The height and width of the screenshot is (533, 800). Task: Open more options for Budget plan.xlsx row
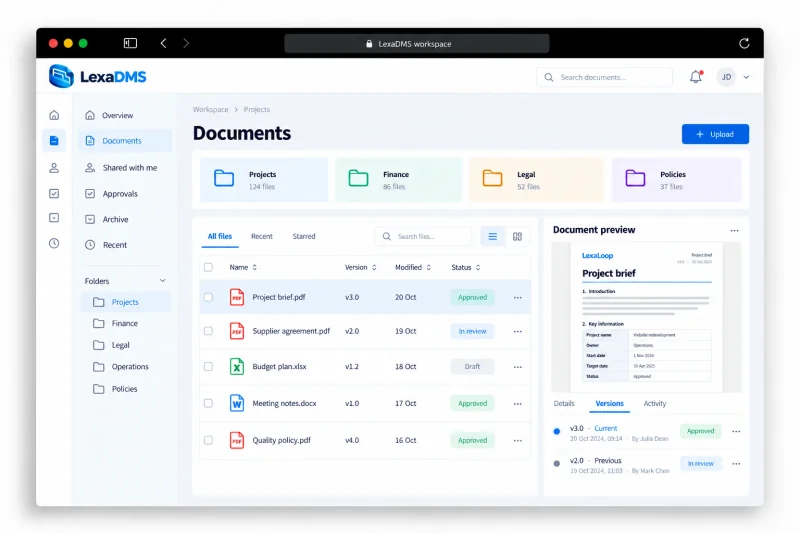(x=518, y=367)
